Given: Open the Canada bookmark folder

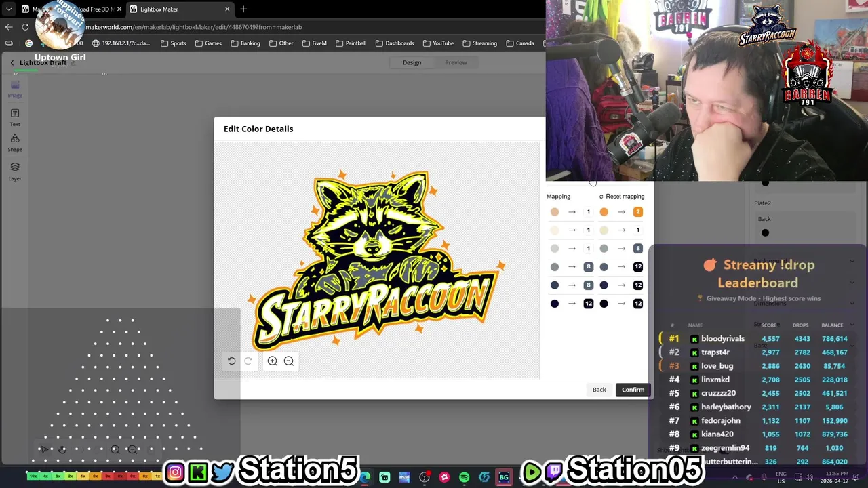Looking at the screenshot, I should 520,43.
